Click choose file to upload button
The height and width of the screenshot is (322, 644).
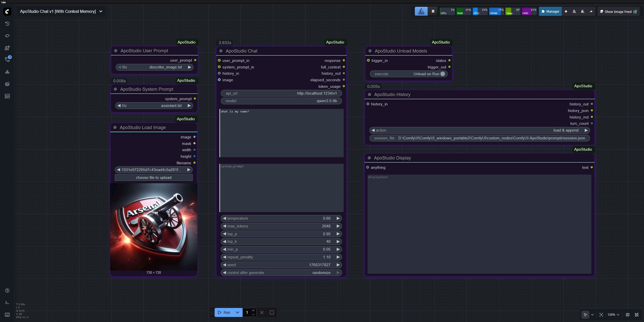click(x=154, y=178)
